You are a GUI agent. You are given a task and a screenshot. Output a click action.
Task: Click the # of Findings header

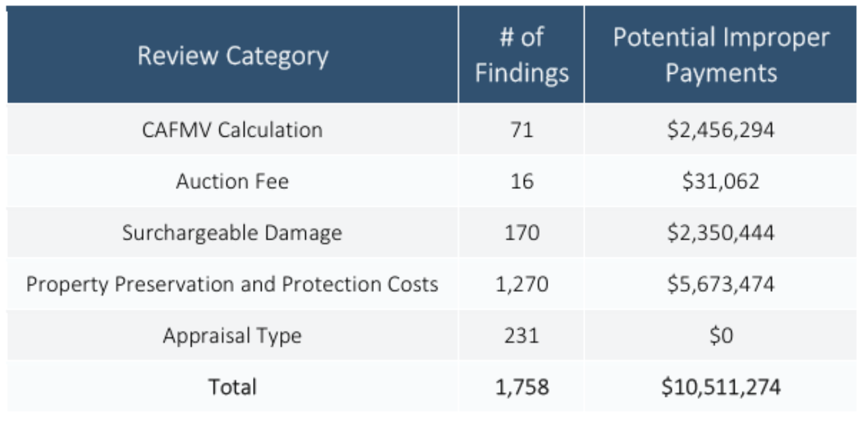[x=522, y=55]
